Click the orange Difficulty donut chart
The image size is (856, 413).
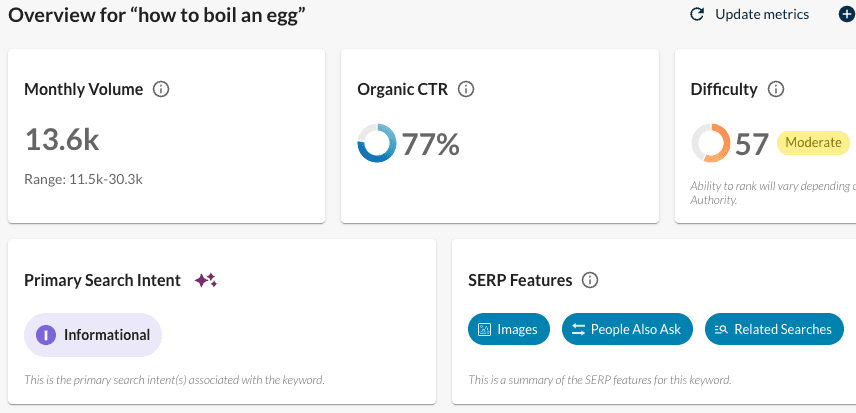pos(710,144)
